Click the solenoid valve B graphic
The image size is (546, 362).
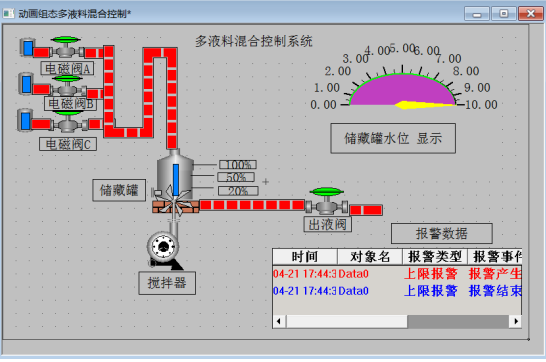click(68, 86)
